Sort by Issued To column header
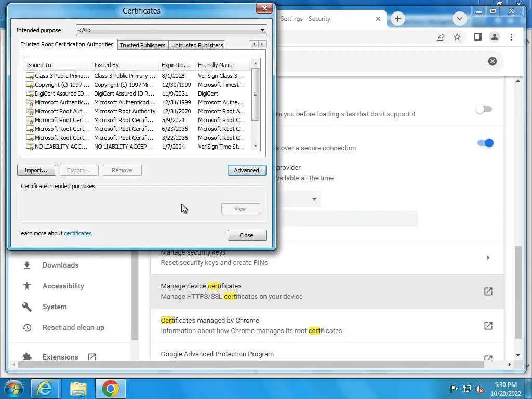The width and height of the screenshot is (532, 399). pyautogui.click(x=57, y=65)
